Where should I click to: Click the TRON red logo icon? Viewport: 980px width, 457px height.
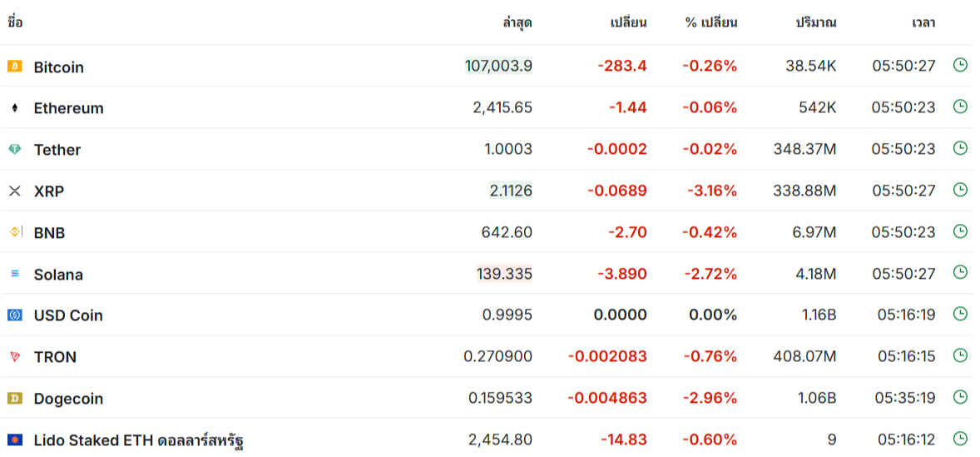[14, 356]
